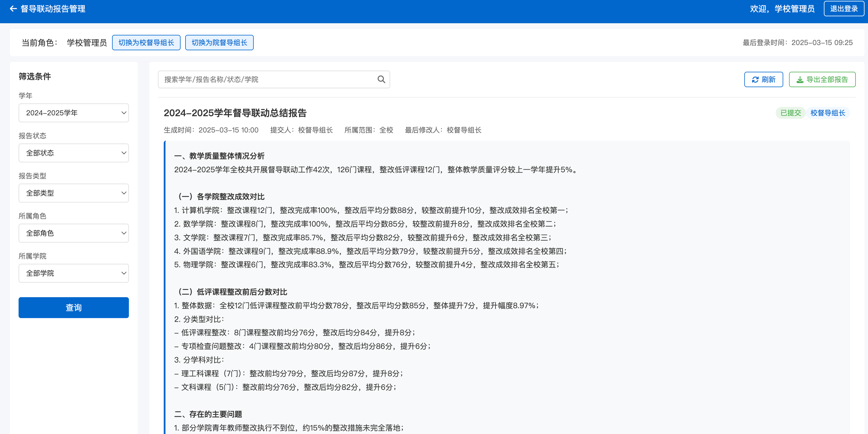Screen dimensions: 868x434
Task: Open the 报告类型 dropdown
Action: coord(73,193)
